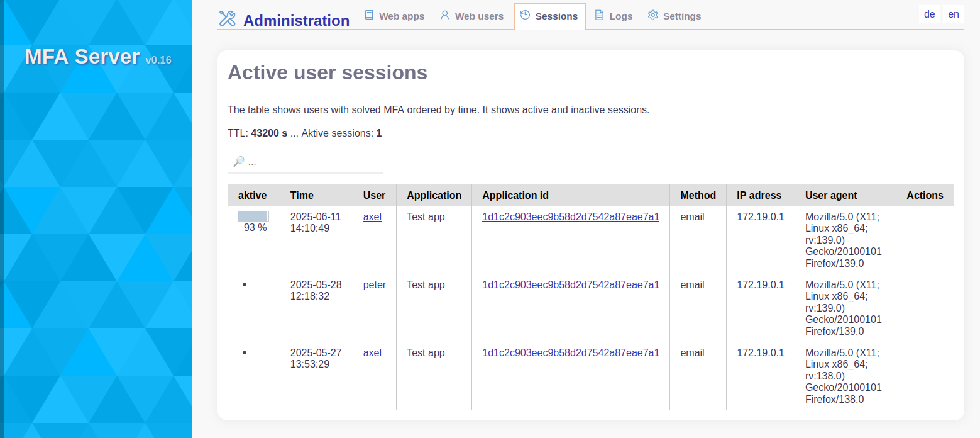Switch to the Web users tab

471,16
